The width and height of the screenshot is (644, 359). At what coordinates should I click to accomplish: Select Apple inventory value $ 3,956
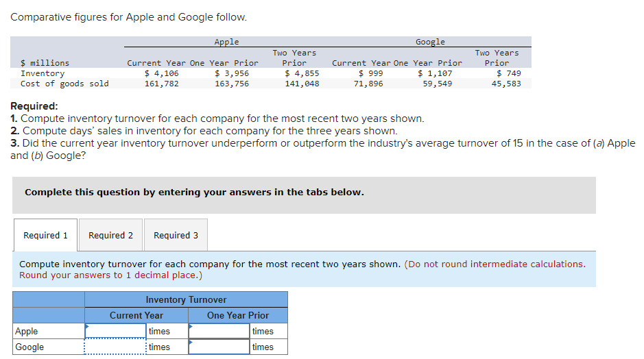(x=232, y=73)
